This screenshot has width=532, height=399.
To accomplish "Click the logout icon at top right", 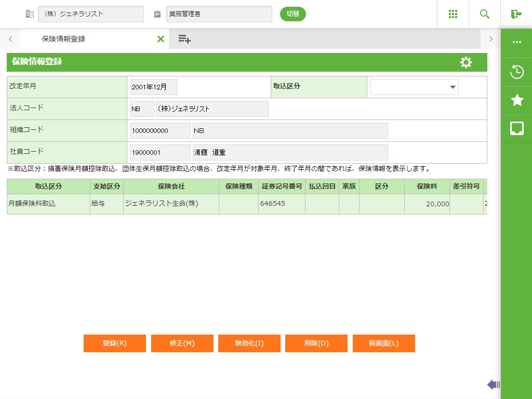I will (x=516, y=14).
